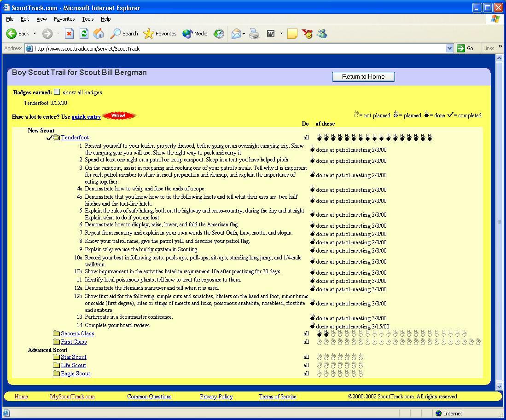Expand the Life Scout folder icon
Image resolution: width=506 pixels, height=420 pixels.
tap(57, 365)
